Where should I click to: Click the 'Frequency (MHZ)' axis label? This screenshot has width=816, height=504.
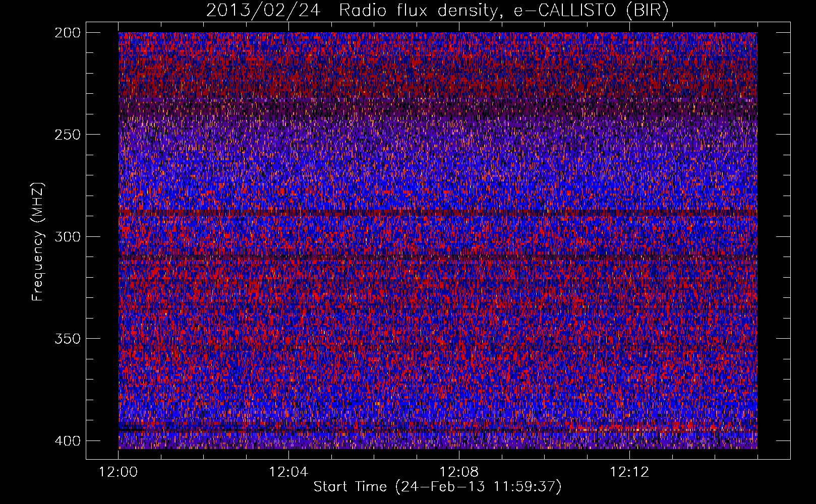point(38,241)
